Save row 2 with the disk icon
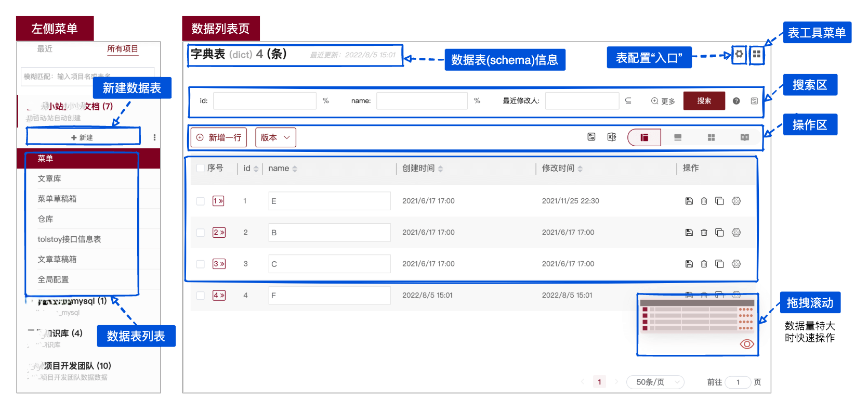This screenshot has height=409, width=868. click(689, 233)
